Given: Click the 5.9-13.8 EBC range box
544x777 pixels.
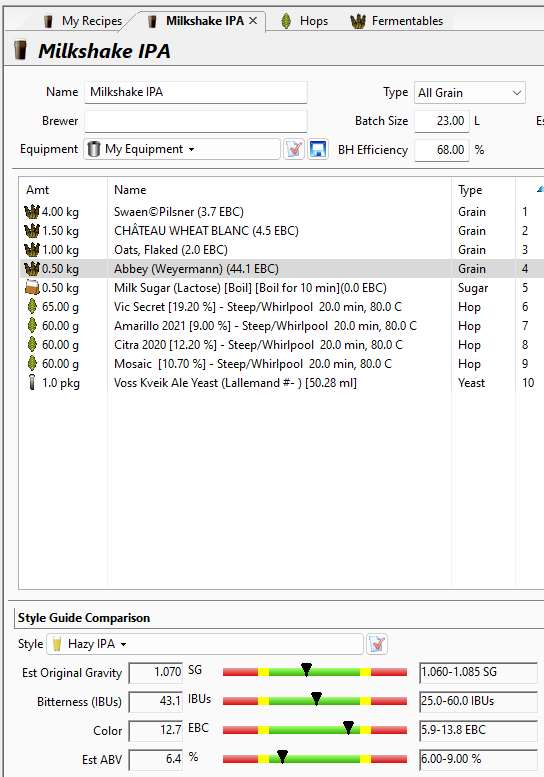Looking at the screenshot, I should click(x=478, y=730).
